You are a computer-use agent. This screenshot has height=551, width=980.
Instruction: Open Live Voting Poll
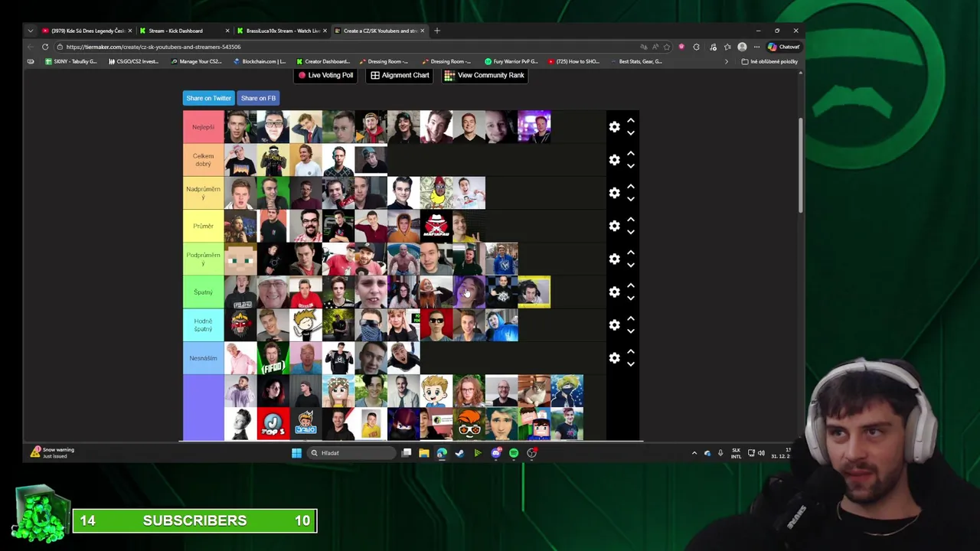[325, 75]
